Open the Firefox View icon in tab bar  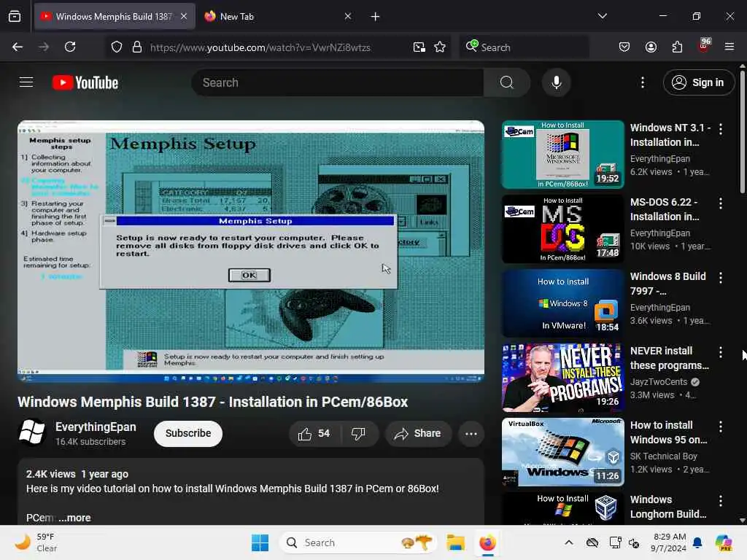(15, 17)
